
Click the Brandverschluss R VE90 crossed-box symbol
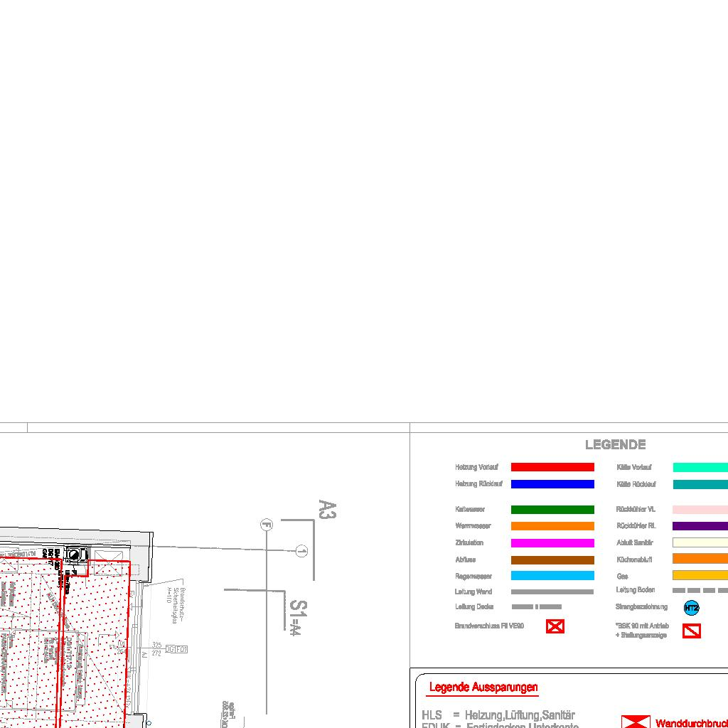555,626
